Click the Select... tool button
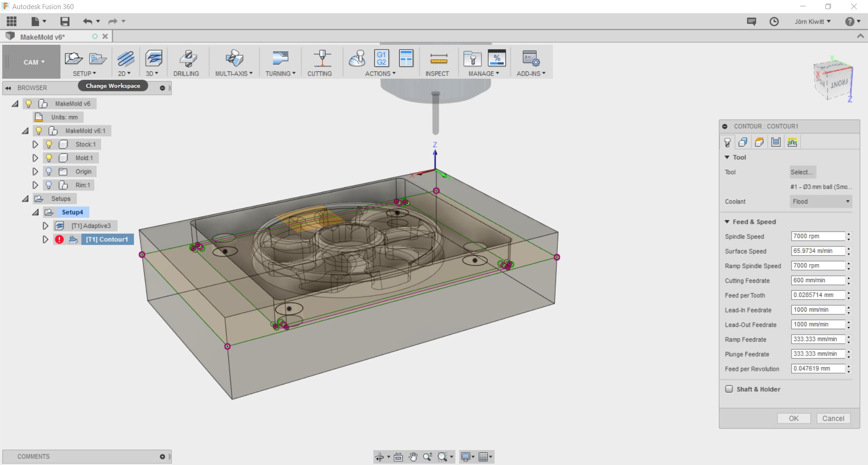 (802, 172)
